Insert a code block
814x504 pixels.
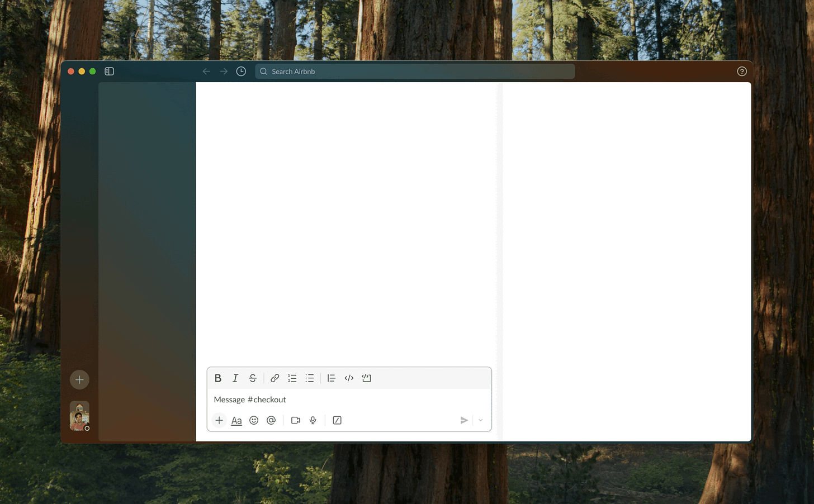pos(367,378)
